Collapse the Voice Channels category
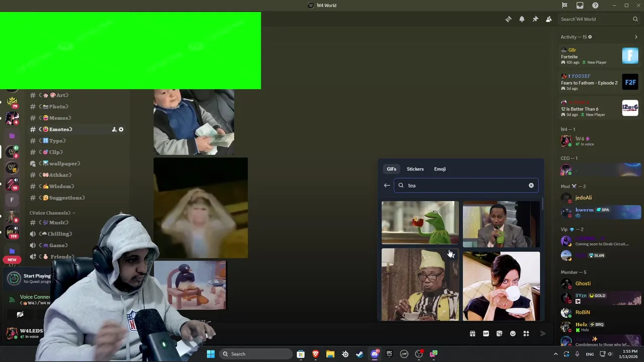This screenshot has height=362, width=644. pyautogui.click(x=52, y=213)
